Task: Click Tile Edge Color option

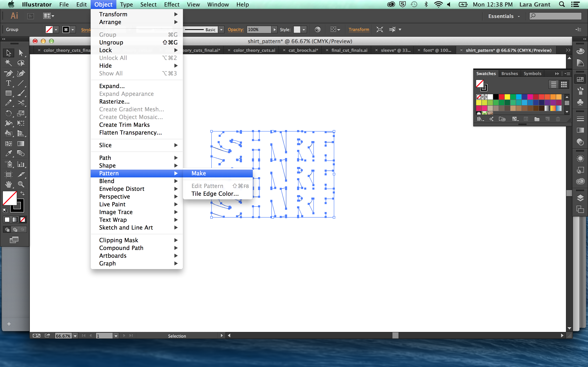Action: 214,194
